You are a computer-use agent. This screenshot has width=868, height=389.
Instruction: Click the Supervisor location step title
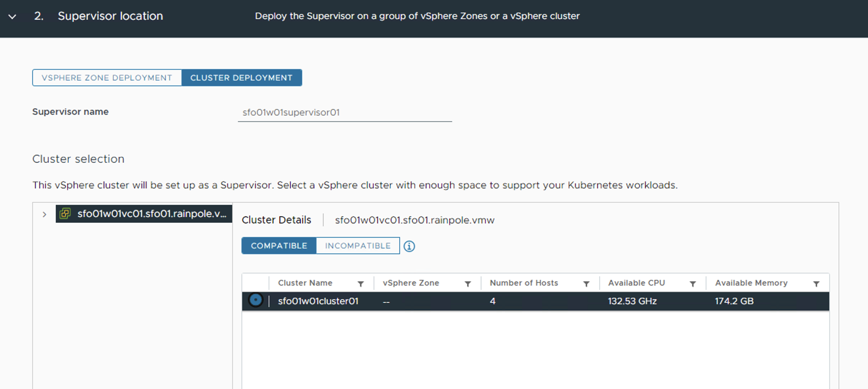coord(110,16)
